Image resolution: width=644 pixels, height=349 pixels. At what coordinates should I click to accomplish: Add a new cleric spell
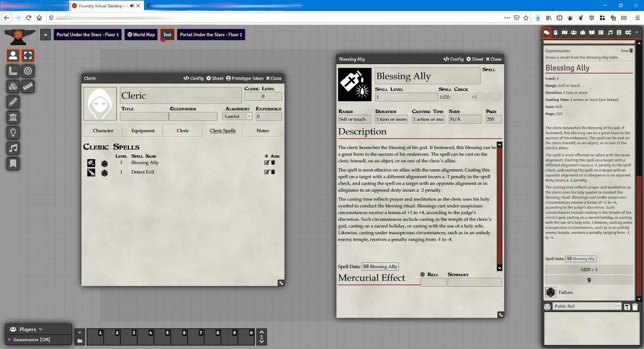(272, 156)
